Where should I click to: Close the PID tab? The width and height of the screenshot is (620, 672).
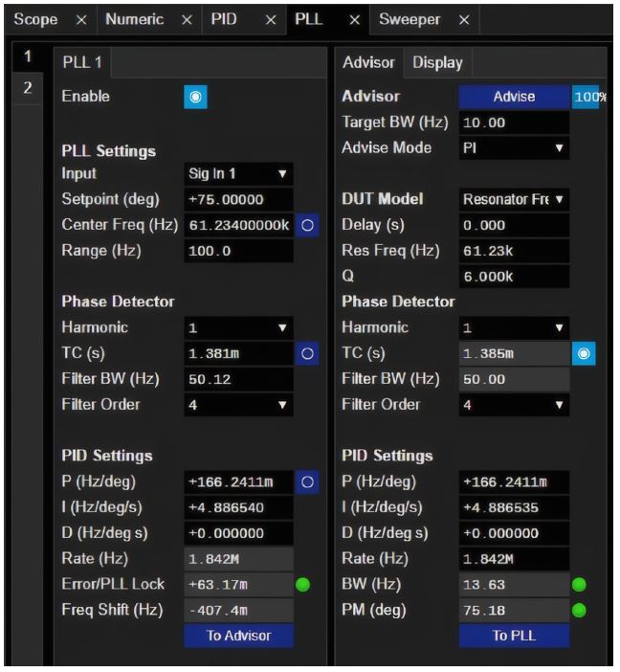tap(271, 20)
